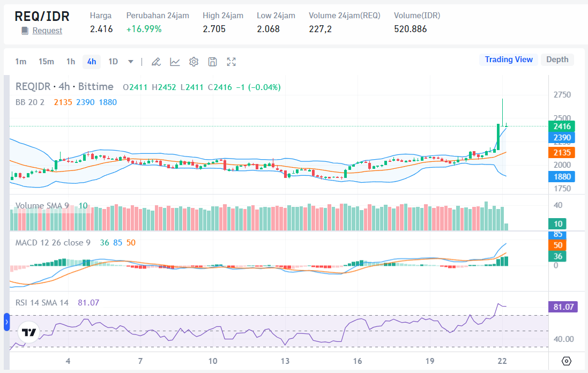Select the MACD 12 26 close 9 legend
The width and height of the screenshot is (588, 373).
point(53,243)
